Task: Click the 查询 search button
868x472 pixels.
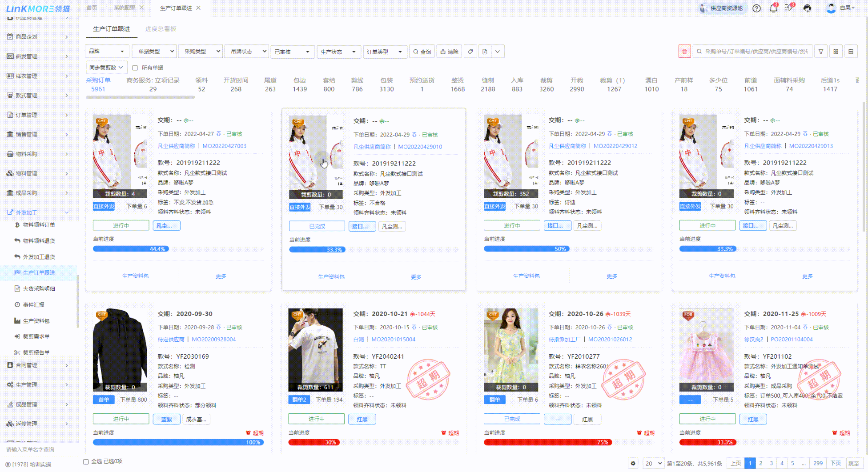Action: click(x=422, y=52)
